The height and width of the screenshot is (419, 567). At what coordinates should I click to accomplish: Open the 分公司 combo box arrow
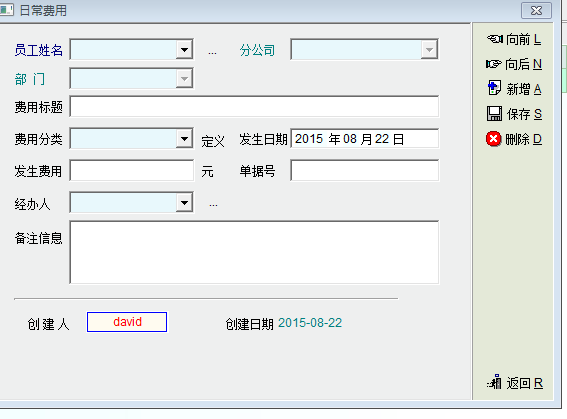pyautogui.click(x=429, y=50)
